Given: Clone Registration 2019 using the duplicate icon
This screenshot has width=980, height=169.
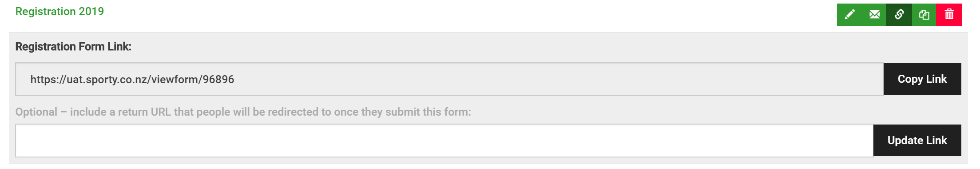Looking at the screenshot, I should coord(924,15).
